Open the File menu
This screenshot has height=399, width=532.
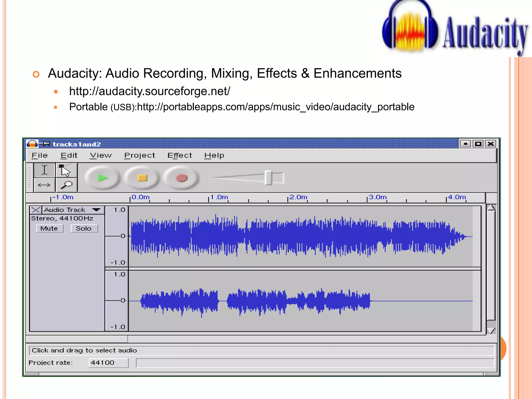click(x=39, y=155)
